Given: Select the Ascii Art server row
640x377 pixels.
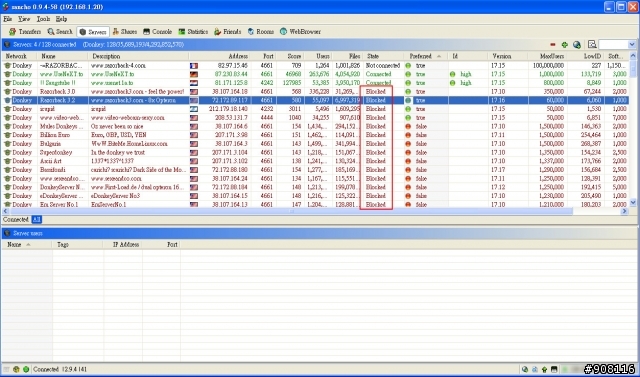Looking at the screenshot, I should 315,161.
